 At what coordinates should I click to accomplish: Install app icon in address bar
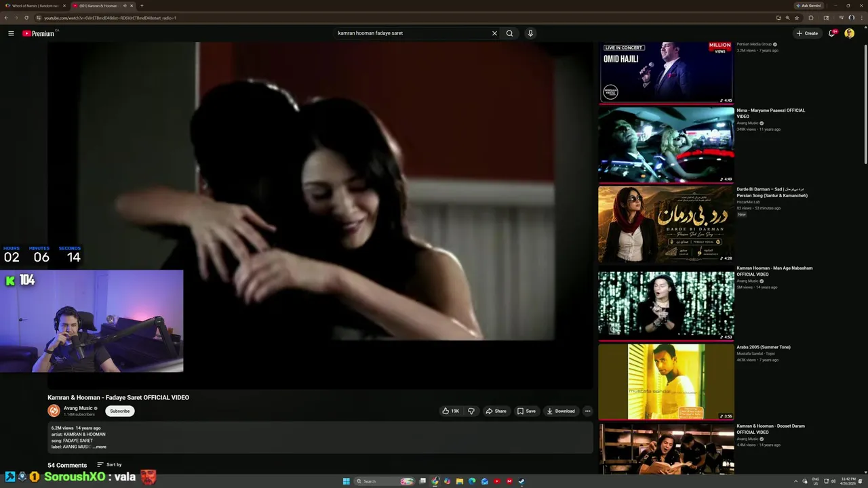[x=778, y=18]
